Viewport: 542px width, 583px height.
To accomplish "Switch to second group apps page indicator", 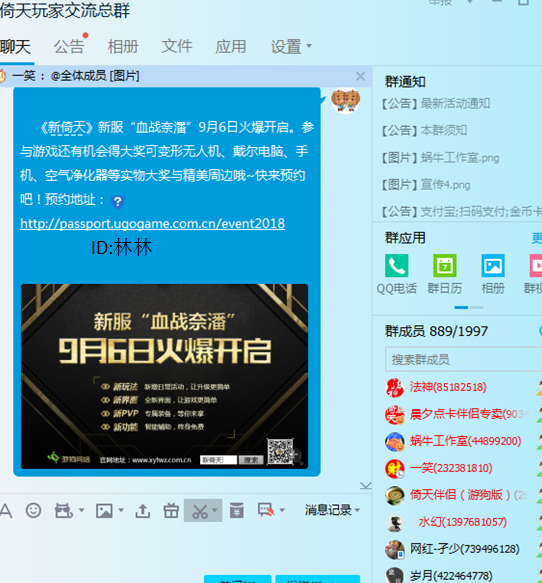I will (x=477, y=307).
